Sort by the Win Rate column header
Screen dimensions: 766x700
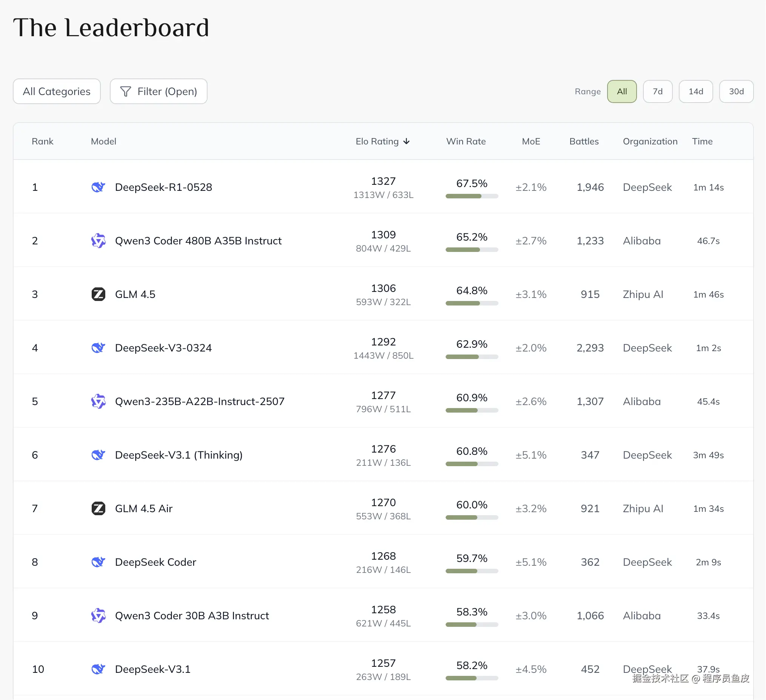(466, 142)
